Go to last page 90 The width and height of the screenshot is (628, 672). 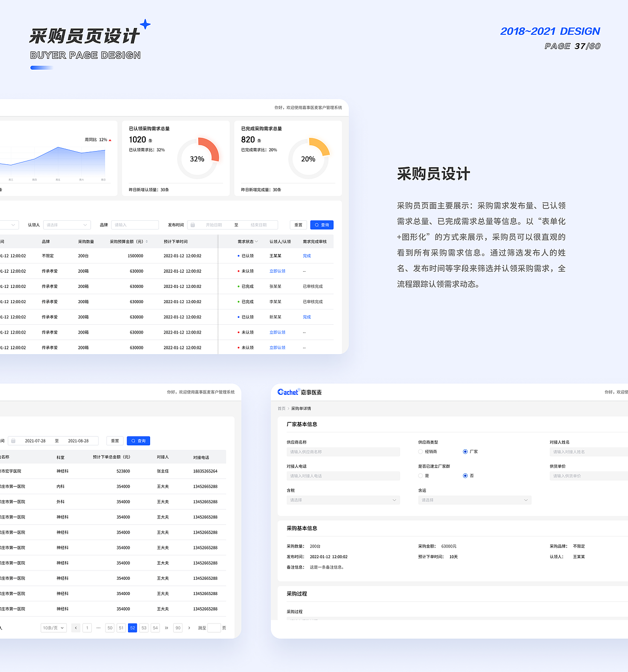178,628
